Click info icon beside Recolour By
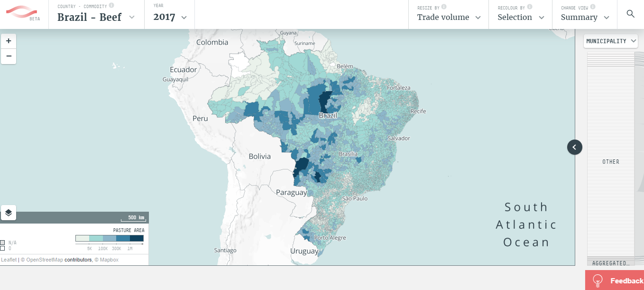The width and height of the screenshot is (644, 290). pyautogui.click(x=529, y=7)
